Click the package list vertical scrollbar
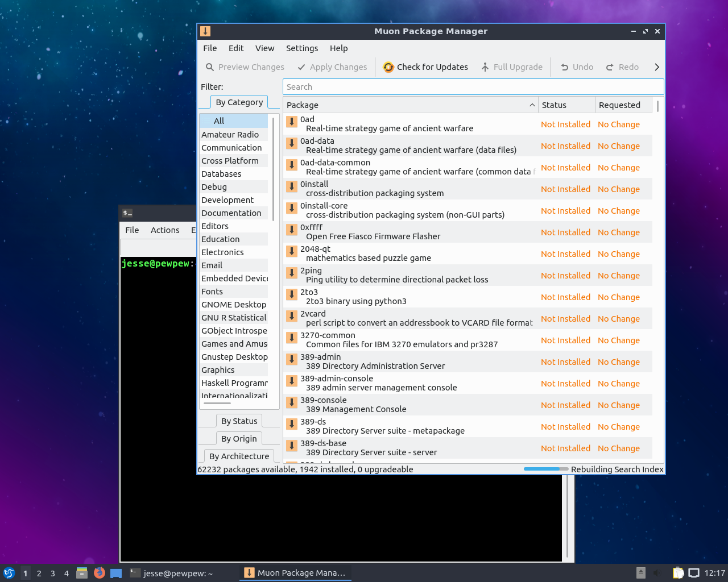Viewport: 728px width, 582px height. pyautogui.click(x=657, y=106)
